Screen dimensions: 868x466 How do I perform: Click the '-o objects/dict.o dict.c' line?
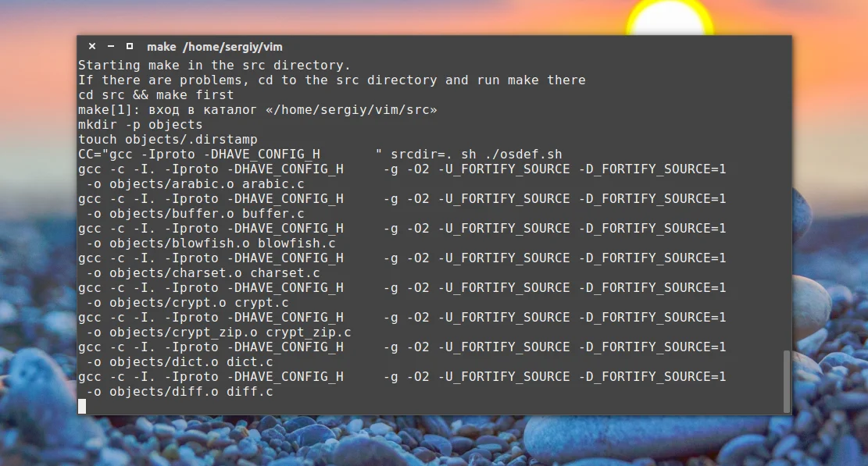point(180,362)
